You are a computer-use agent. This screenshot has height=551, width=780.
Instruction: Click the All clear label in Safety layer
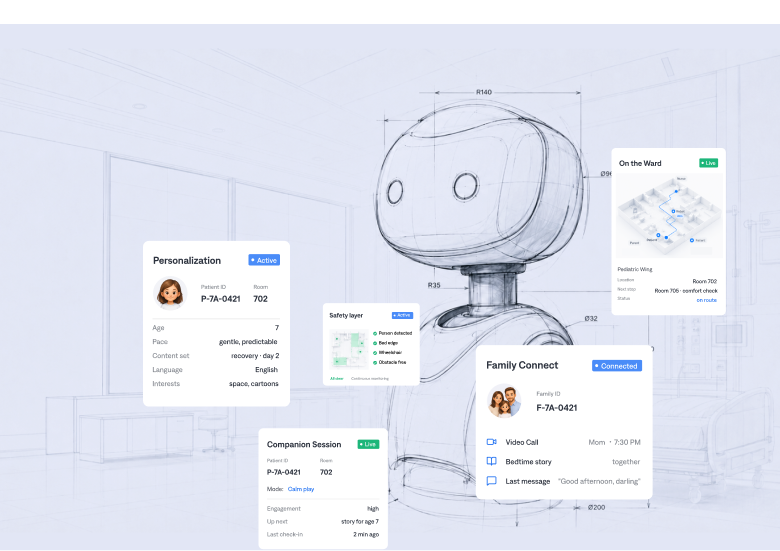(x=337, y=378)
